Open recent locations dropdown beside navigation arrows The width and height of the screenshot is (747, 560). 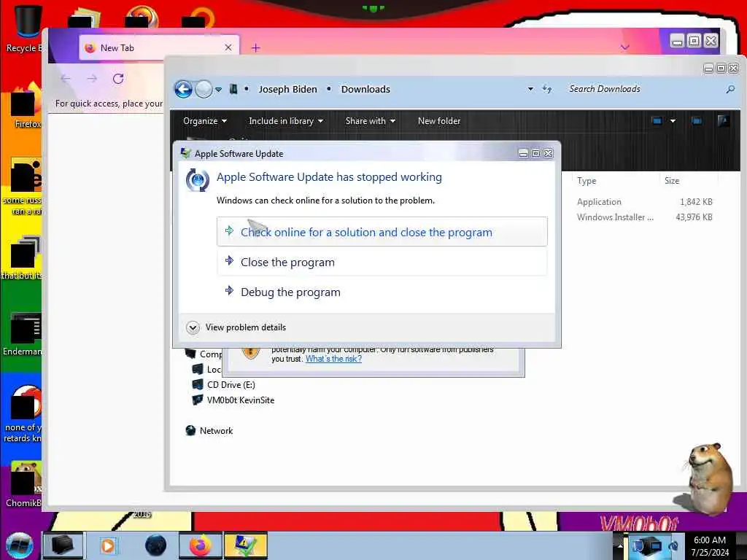[219, 90]
